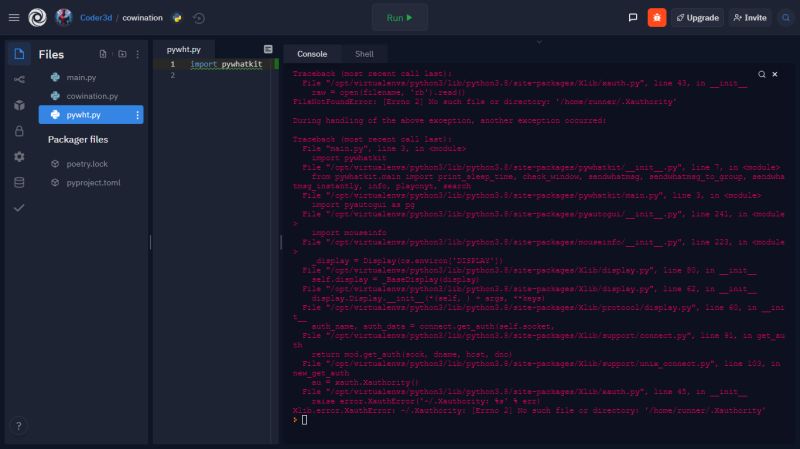Image resolution: width=800 pixels, height=449 pixels.
Task: Switch to the Console tab
Action: pyautogui.click(x=312, y=54)
